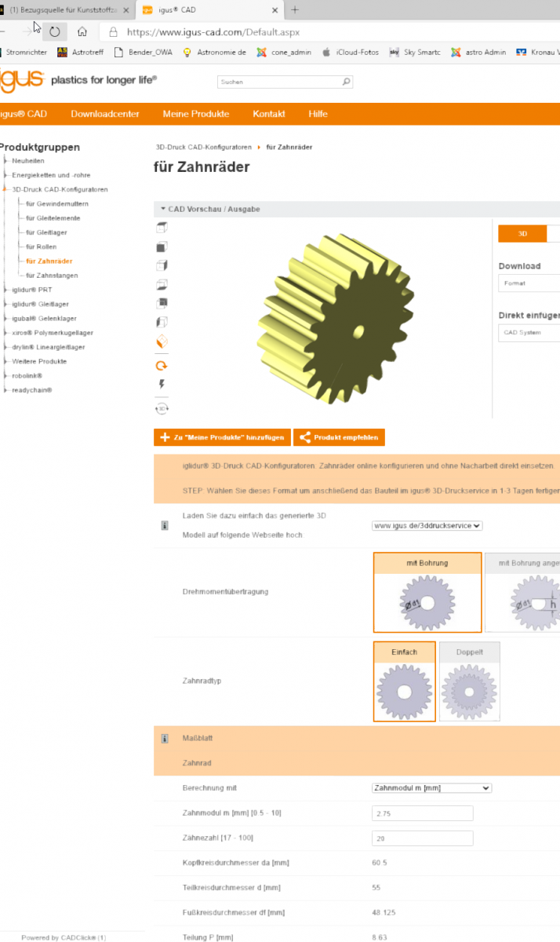This screenshot has height=942, width=560.
Task: Open 'für Zahnstangen' in tree
Action: pos(52,275)
